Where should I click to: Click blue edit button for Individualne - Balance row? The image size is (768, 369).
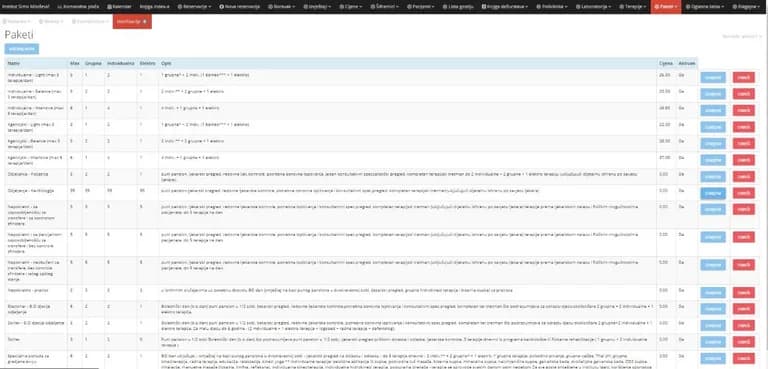click(713, 94)
